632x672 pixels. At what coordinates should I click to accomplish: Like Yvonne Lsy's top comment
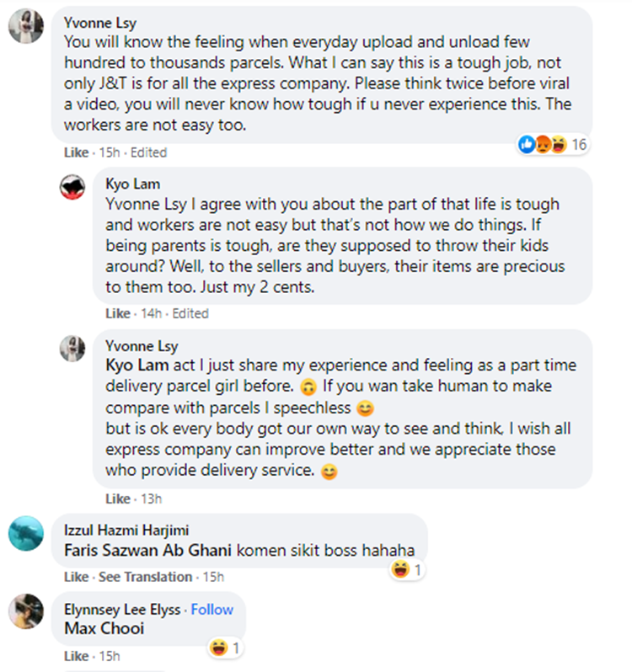click(x=76, y=152)
